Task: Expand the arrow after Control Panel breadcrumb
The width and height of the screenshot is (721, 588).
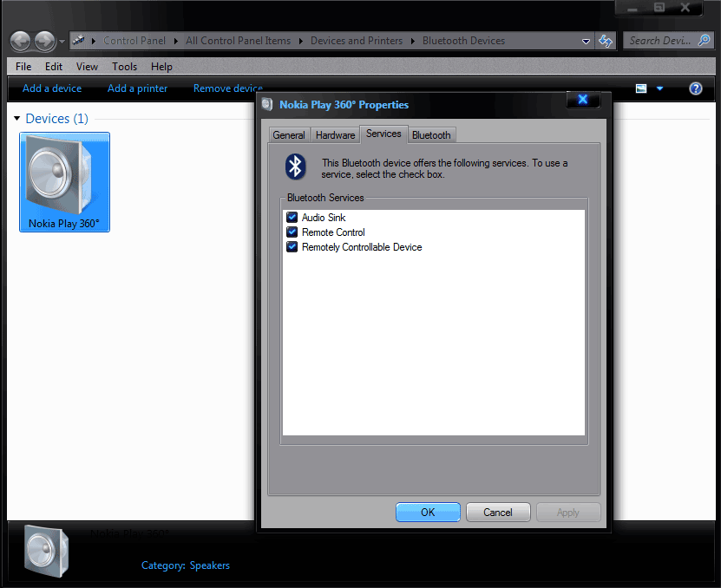Action: click(175, 41)
